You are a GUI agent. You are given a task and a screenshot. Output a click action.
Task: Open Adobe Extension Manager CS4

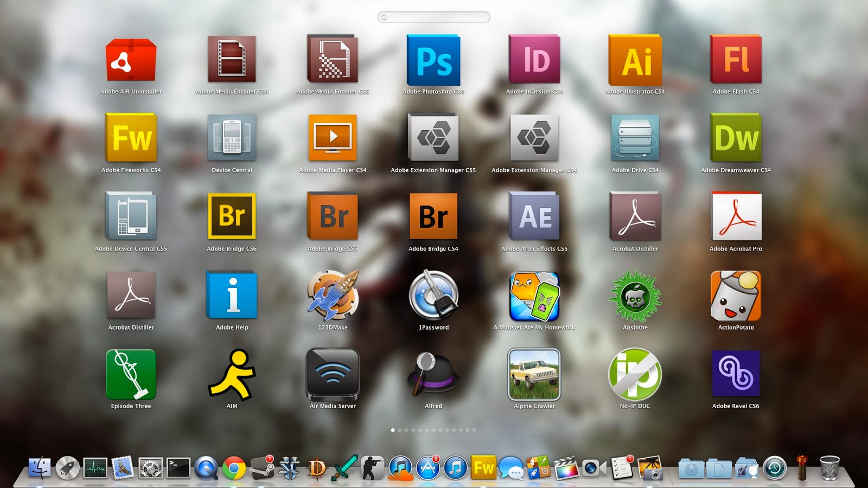click(x=534, y=138)
